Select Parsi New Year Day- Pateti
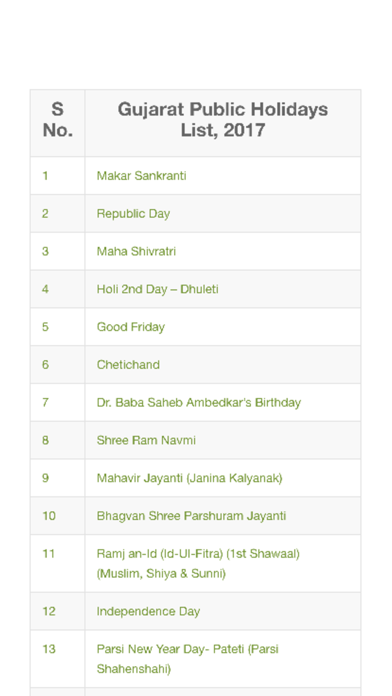Image resolution: width=392 pixels, height=696 pixels. pyautogui.click(x=187, y=659)
